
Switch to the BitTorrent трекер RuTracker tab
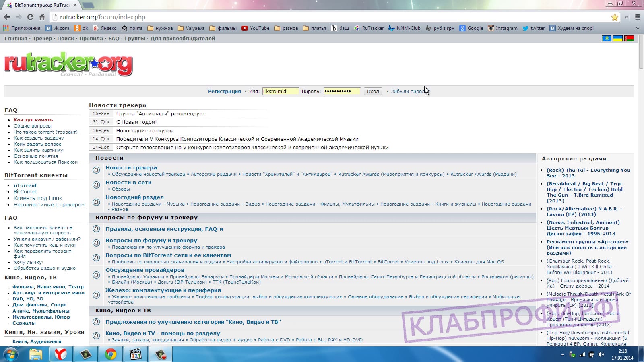tap(41, 5)
